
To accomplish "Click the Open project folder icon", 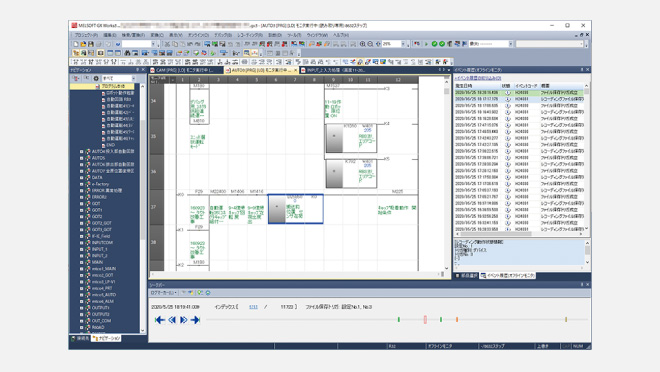I will [x=83, y=44].
